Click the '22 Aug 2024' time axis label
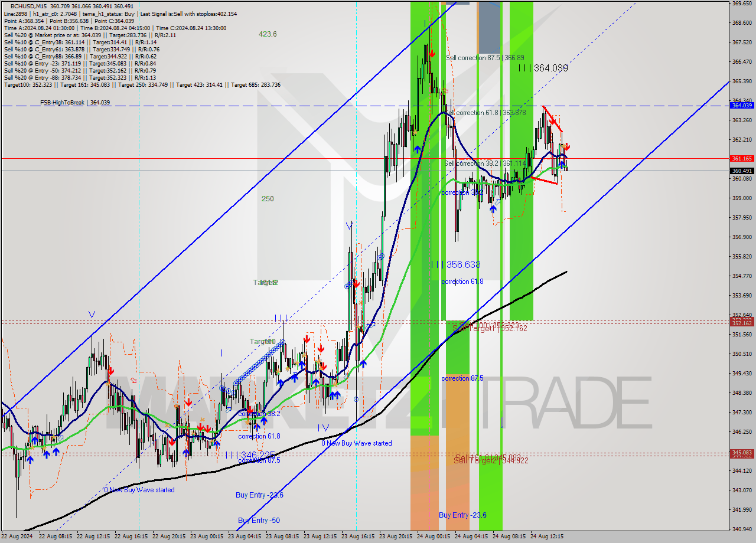756x543 pixels. (x=16, y=537)
